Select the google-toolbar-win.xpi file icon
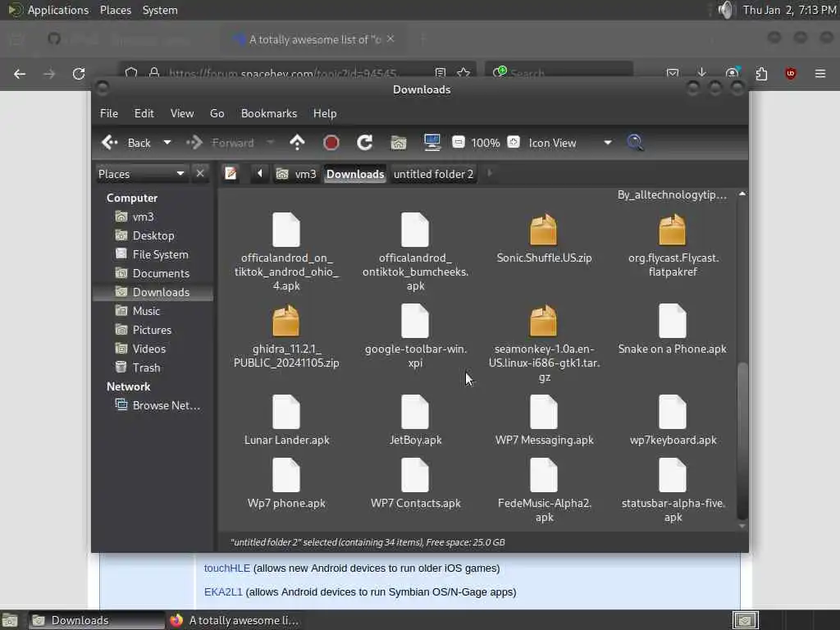This screenshot has width=840, height=630. pyautogui.click(x=415, y=321)
